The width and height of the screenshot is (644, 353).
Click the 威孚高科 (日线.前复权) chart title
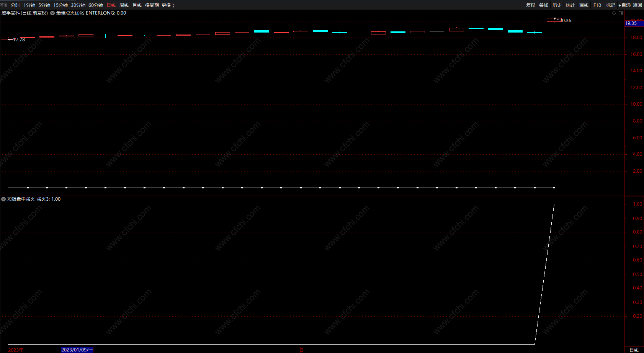point(25,13)
